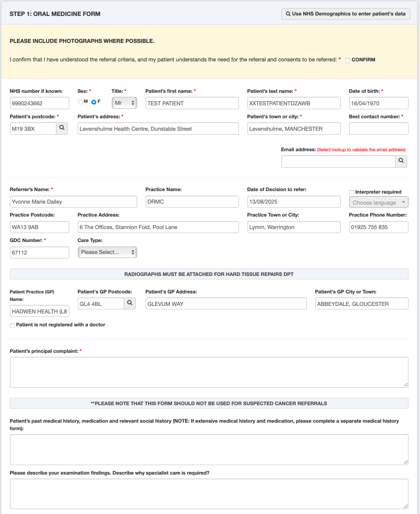Viewport: 420px width, 514px height.
Task: Click the Practice Phone Number field
Action: [x=379, y=227]
